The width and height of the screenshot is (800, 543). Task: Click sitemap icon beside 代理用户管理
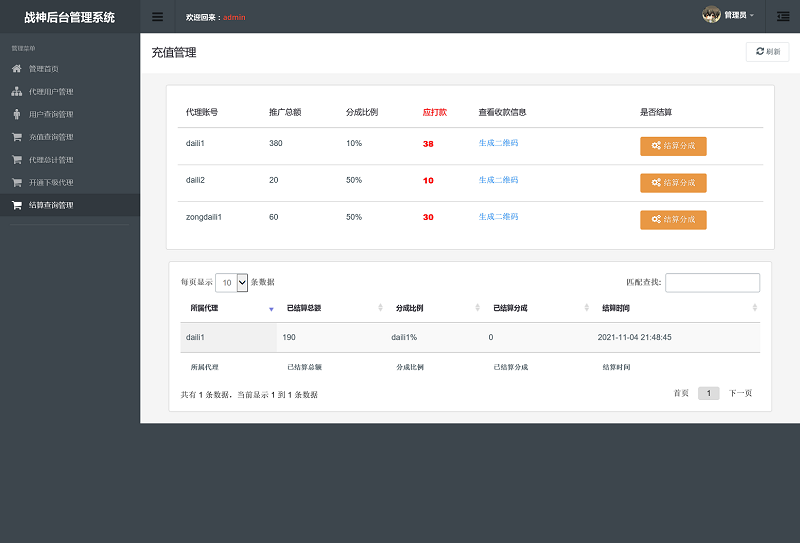coord(17,91)
